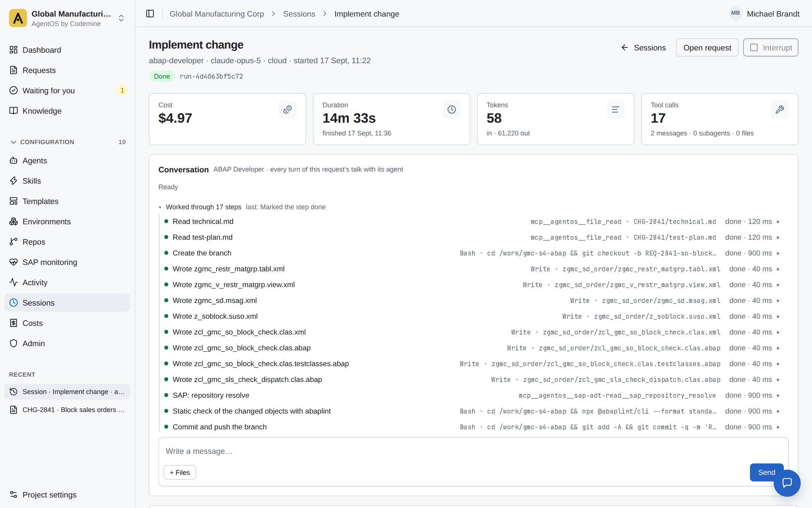
Task: Open recent CHG-2841 Block sales orders
Action: (68, 410)
